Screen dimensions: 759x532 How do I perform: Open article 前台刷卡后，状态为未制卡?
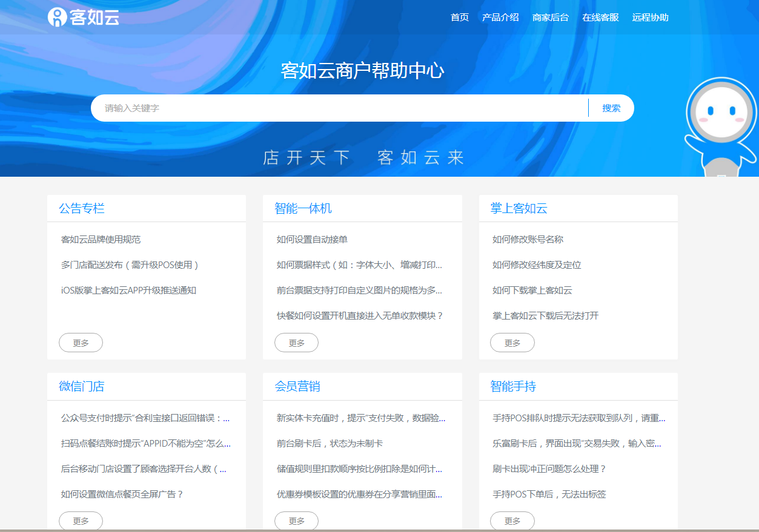(x=330, y=444)
